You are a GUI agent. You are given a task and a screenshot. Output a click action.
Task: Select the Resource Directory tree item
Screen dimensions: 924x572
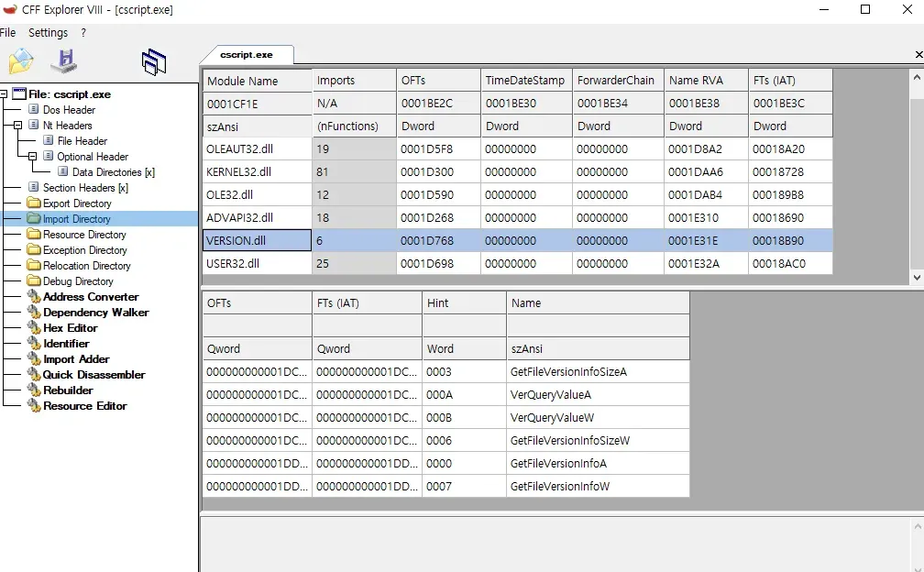[x=84, y=235]
